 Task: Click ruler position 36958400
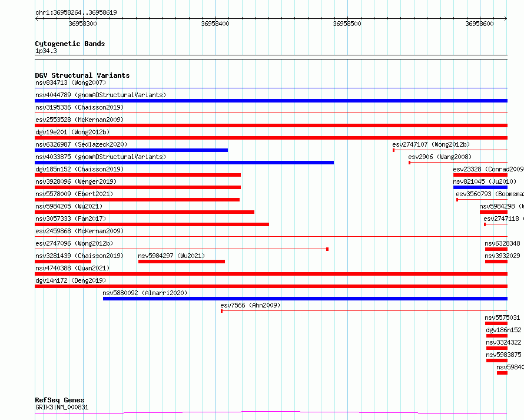pos(215,24)
